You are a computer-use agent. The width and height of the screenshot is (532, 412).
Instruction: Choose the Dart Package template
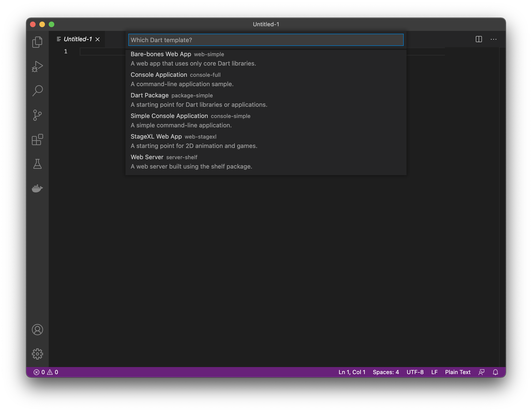pyautogui.click(x=266, y=100)
